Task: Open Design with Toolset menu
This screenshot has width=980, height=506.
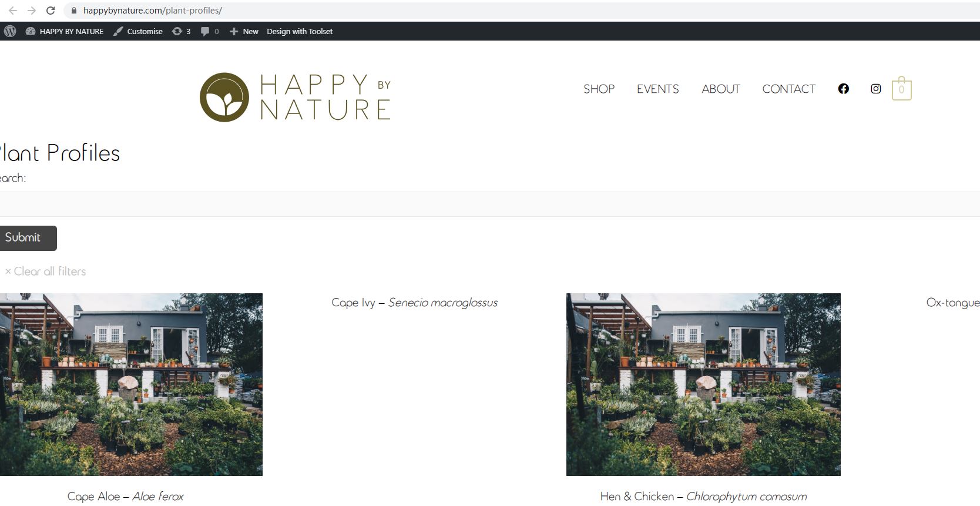Action: pyautogui.click(x=300, y=31)
